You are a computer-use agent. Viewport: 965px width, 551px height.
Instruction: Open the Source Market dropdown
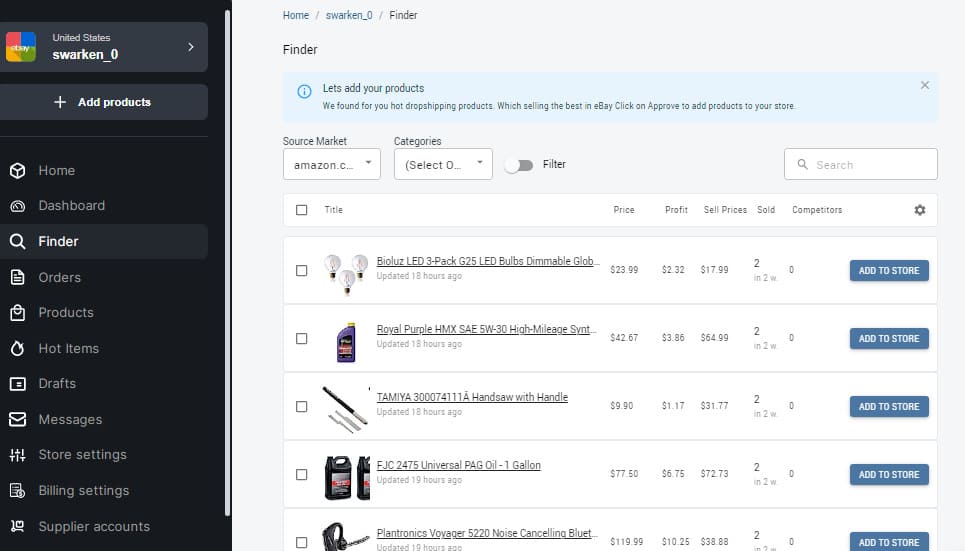click(332, 164)
